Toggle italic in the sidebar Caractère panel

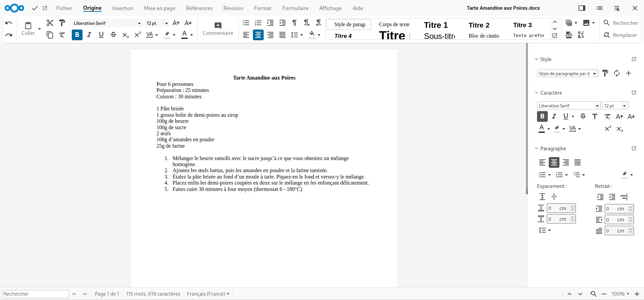tap(554, 116)
